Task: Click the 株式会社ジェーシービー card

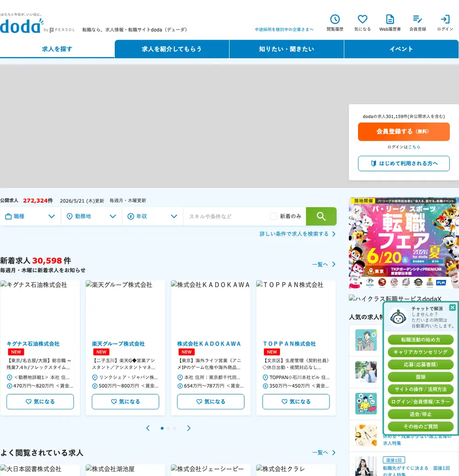Action: (x=211, y=470)
